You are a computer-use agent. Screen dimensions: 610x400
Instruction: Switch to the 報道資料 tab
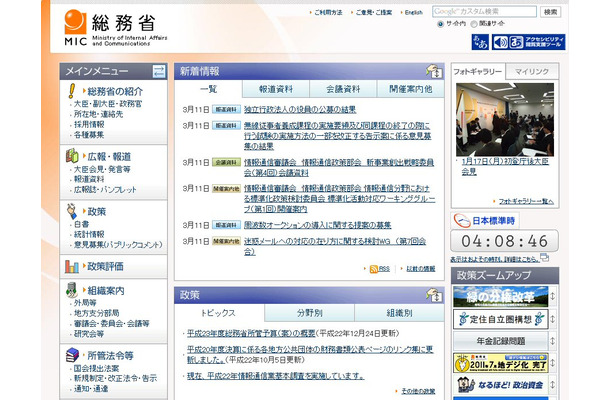(x=276, y=89)
